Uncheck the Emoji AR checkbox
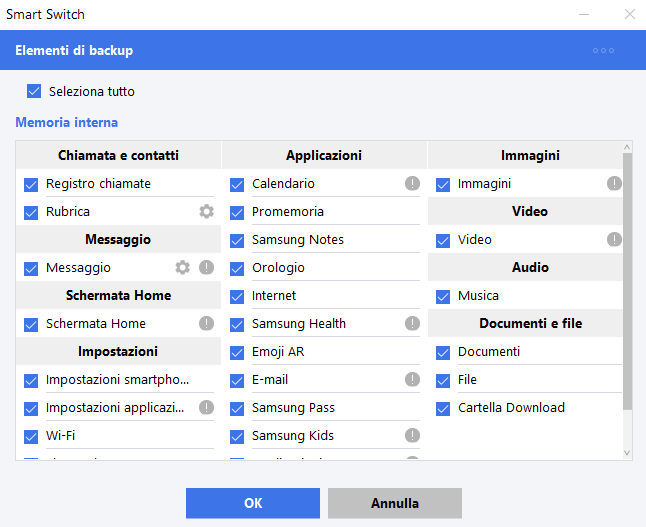646x527 pixels. pyautogui.click(x=237, y=353)
